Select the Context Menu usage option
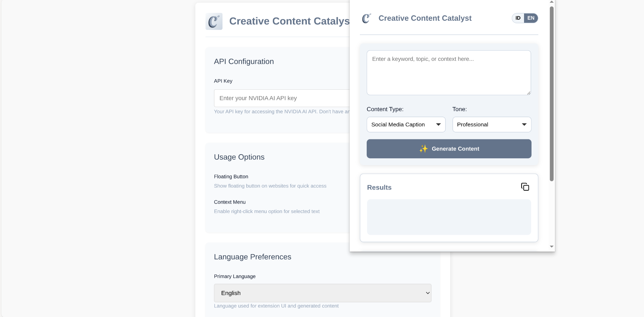644x317 pixels. [230, 202]
